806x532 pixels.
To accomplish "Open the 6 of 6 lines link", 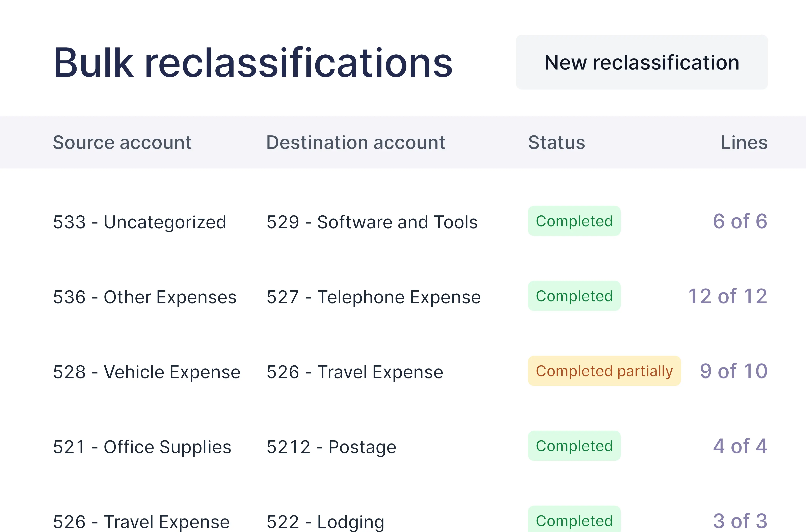I will [x=740, y=221].
